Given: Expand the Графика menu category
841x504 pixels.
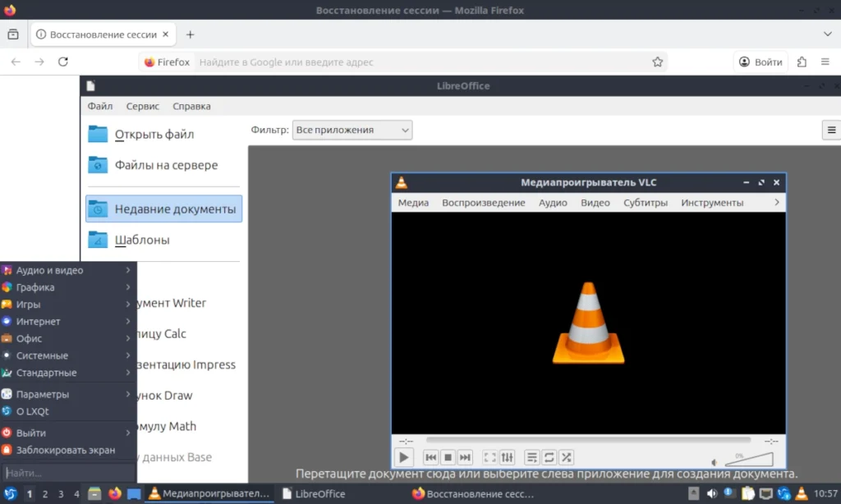Looking at the screenshot, I should point(67,287).
